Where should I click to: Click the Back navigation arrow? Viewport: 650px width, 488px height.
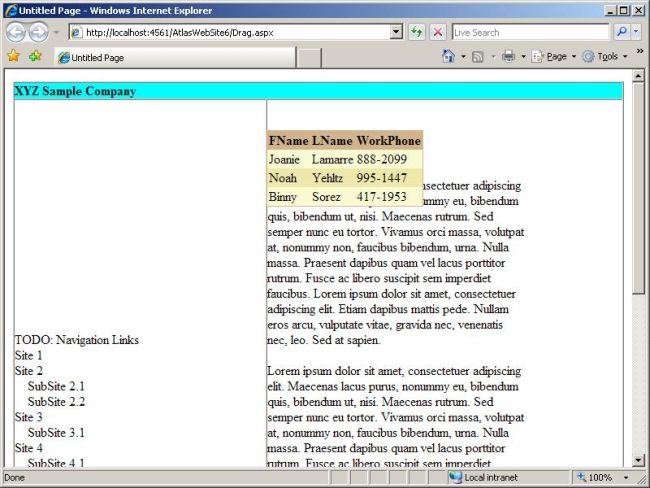point(16,32)
